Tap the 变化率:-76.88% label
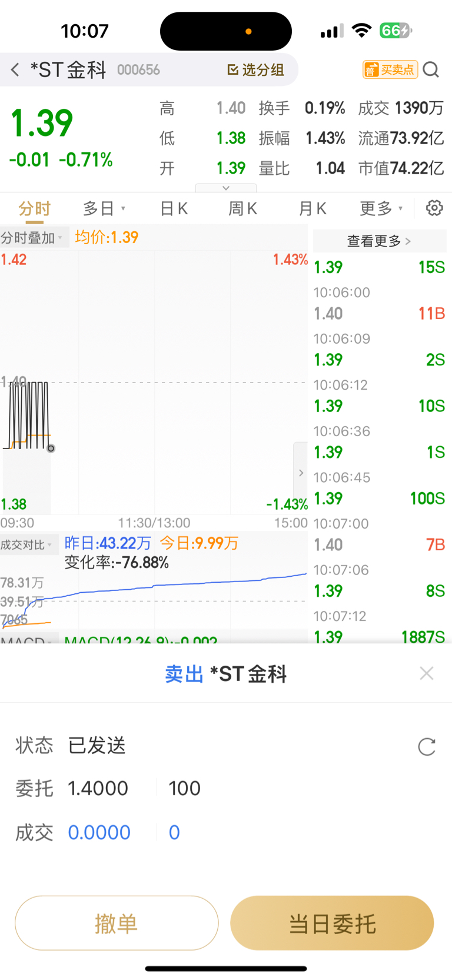 [x=117, y=563]
